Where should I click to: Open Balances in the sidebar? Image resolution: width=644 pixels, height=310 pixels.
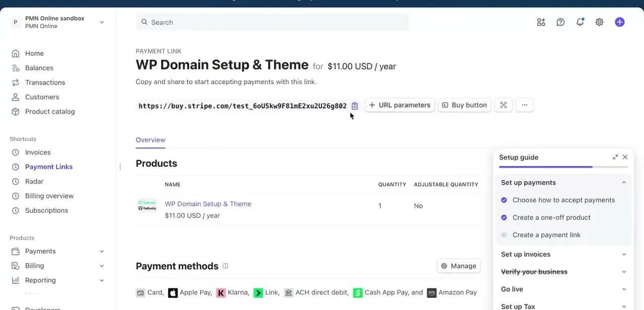39,68
